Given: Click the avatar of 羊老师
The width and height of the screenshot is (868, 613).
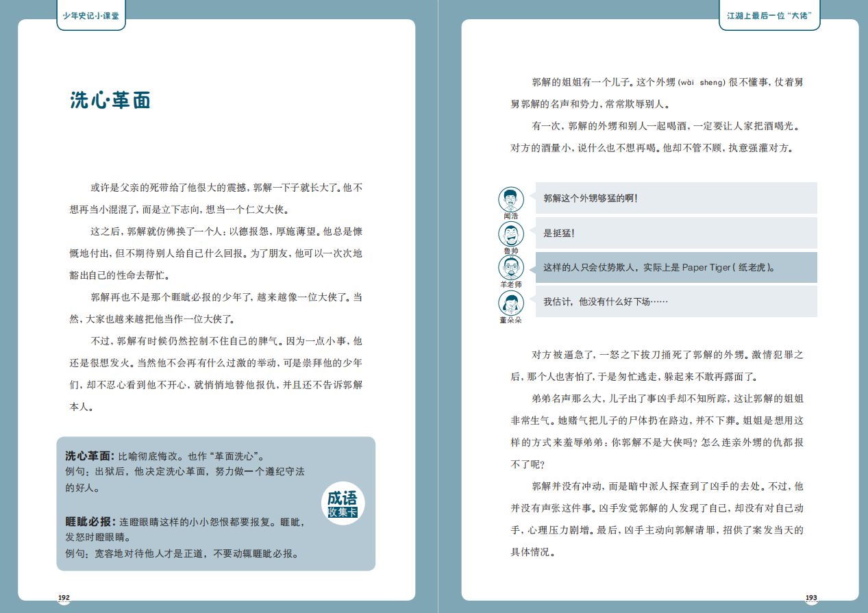Looking at the screenshot, I should point(510,268).
